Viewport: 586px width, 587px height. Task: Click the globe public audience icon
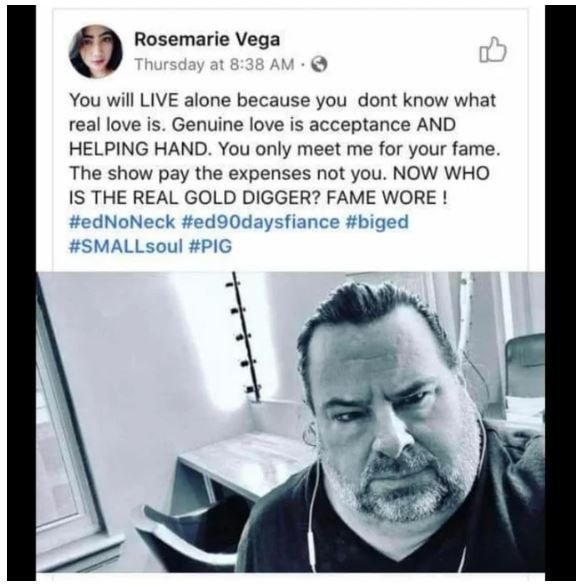coord(320,64)
